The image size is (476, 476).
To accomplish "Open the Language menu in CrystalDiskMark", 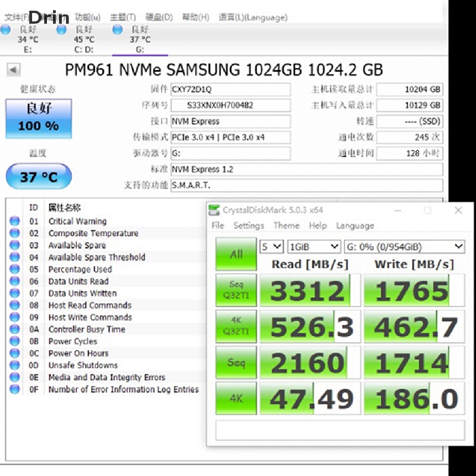I will [355, 225].
